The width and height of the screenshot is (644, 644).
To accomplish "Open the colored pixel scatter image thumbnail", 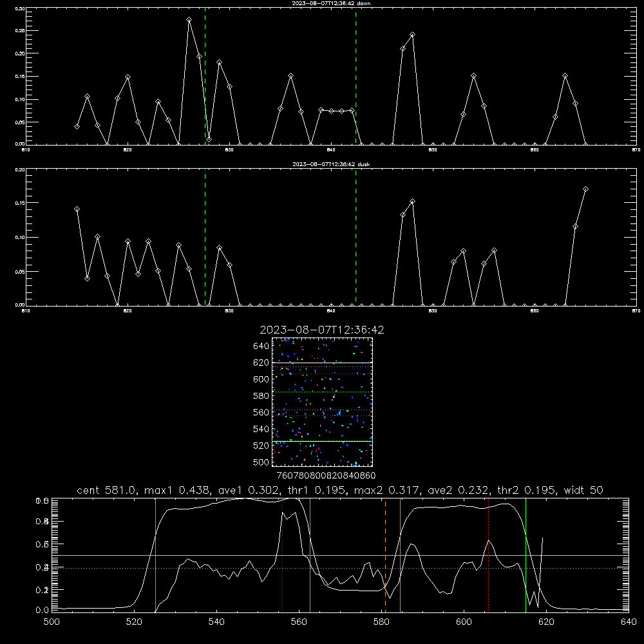I will tap(322, 402).
